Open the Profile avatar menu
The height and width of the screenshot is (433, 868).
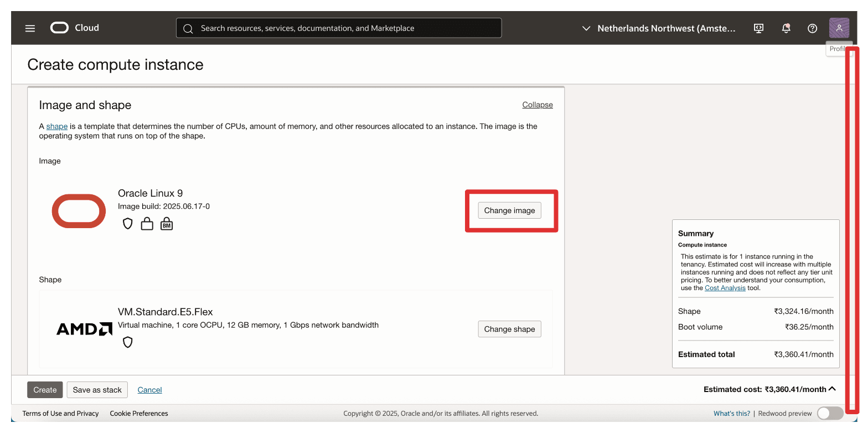coord(839,28)
